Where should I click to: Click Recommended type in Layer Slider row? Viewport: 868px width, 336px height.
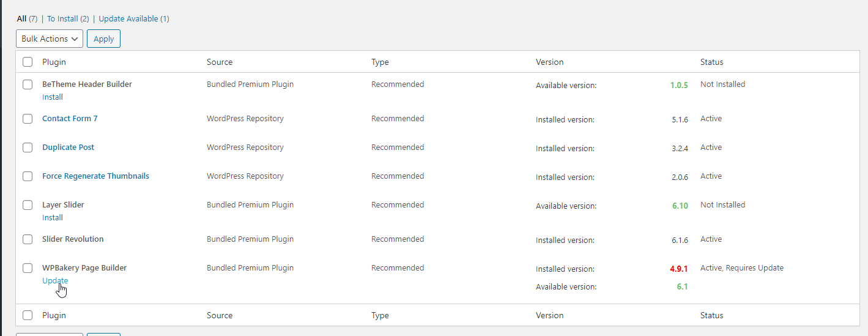click(x=398, y=204)
